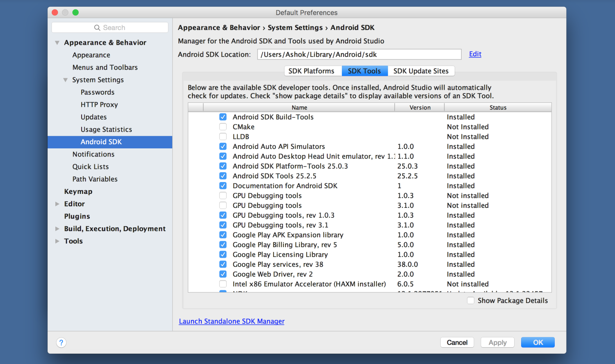Viewport: 615px width, 364px height.
Task: Switch to the SDK Platforms tab
Action: pos(313,71)
